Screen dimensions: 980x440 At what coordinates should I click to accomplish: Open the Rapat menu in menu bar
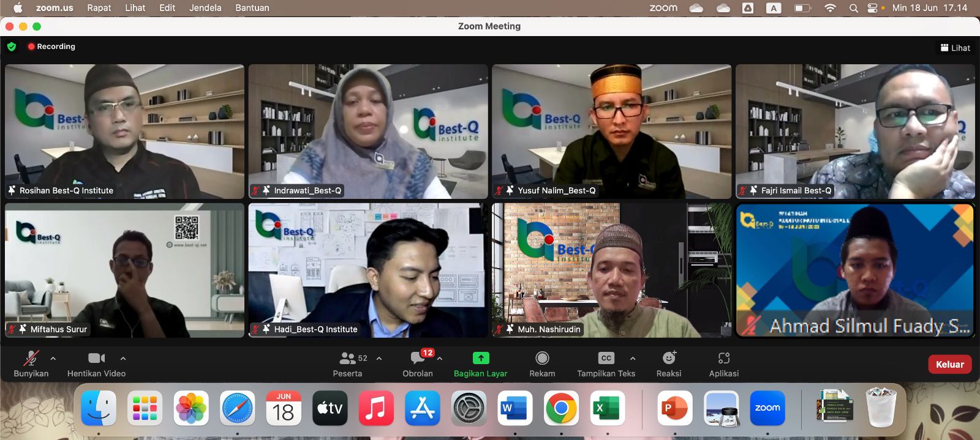pyautogui.click(x=99, y=8)
